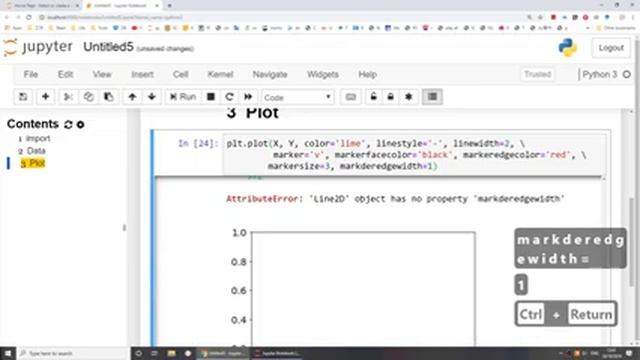This screenshot has height=360, width=640.
Task: Open cell type Code dropdown
Action: coord(298,97)
